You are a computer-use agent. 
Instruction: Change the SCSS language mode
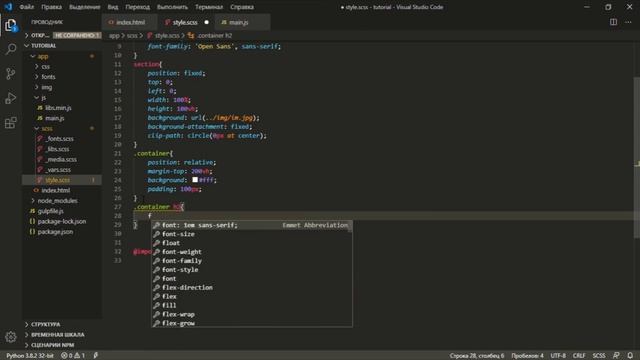pyautogui.click(x=599, y=356)
